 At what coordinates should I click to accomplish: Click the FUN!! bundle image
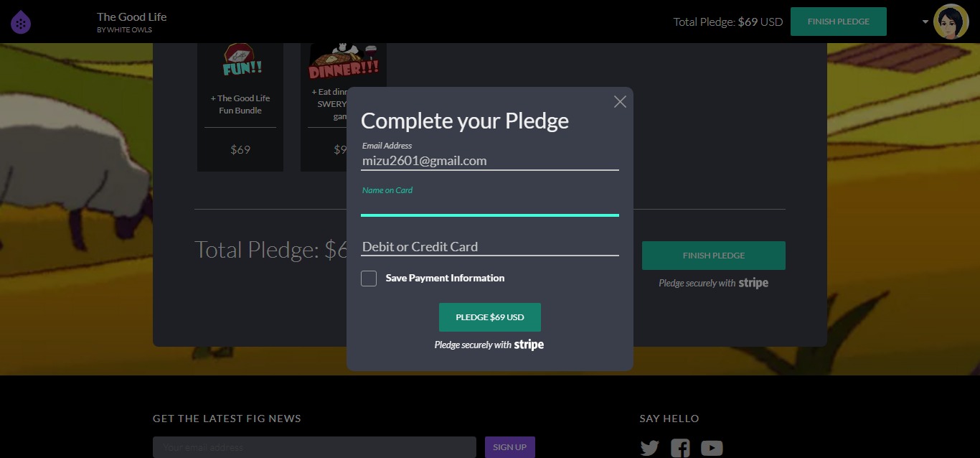click(x=240, y=61)
